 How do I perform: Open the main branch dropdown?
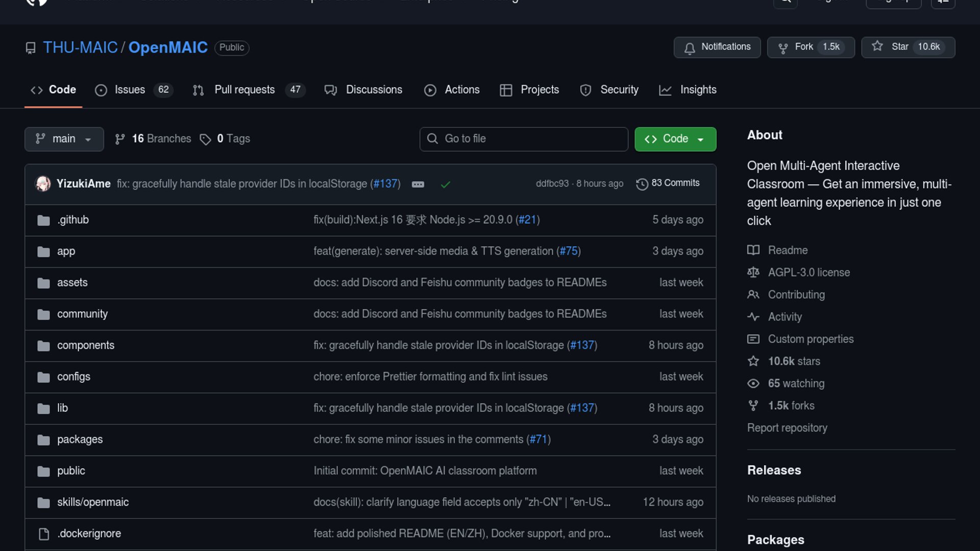point(64,139)
